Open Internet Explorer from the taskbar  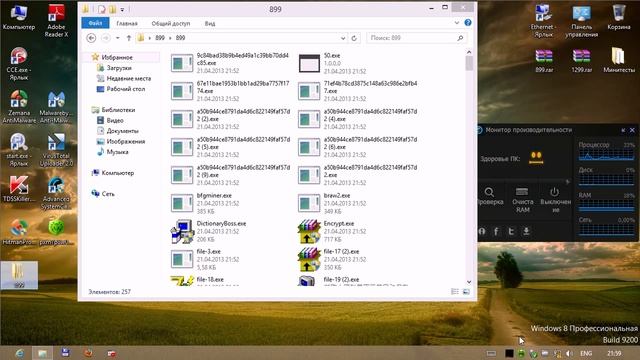(19, 353)
